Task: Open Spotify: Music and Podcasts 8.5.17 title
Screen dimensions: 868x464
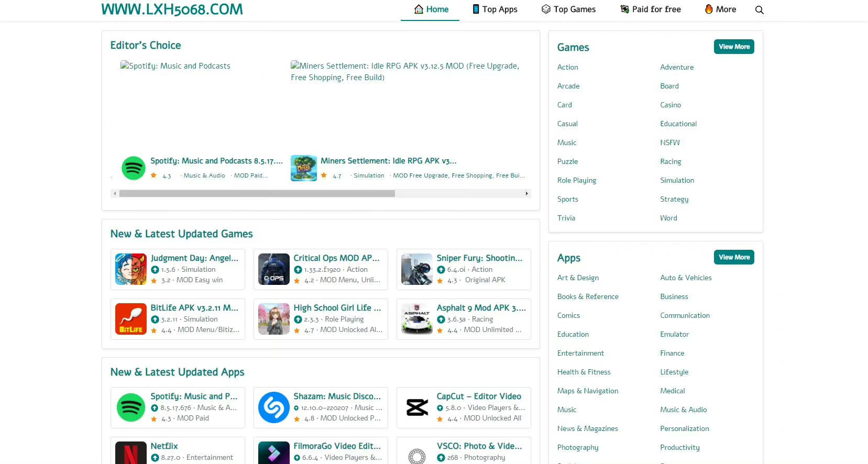Action: pyautogui.click(x=216, y=161)
